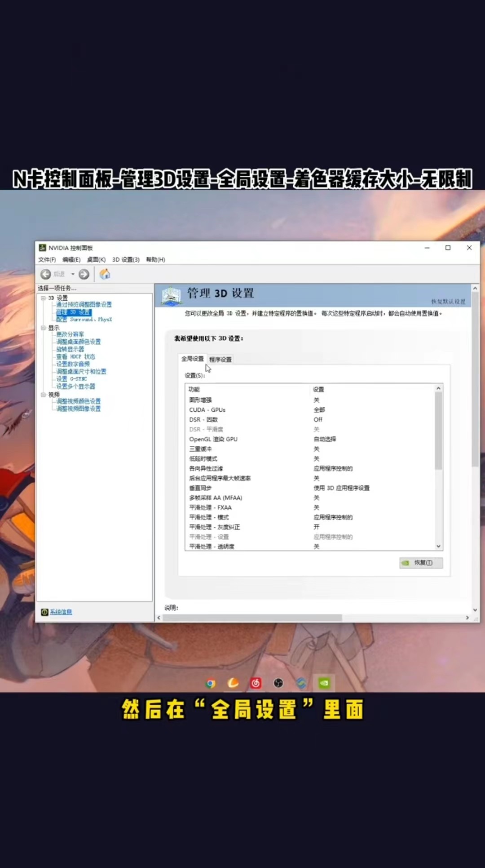The width and height of the screenshot is (485, 868).
Task: Click the system information icon at the bottom left
Action: coord(44,612)
